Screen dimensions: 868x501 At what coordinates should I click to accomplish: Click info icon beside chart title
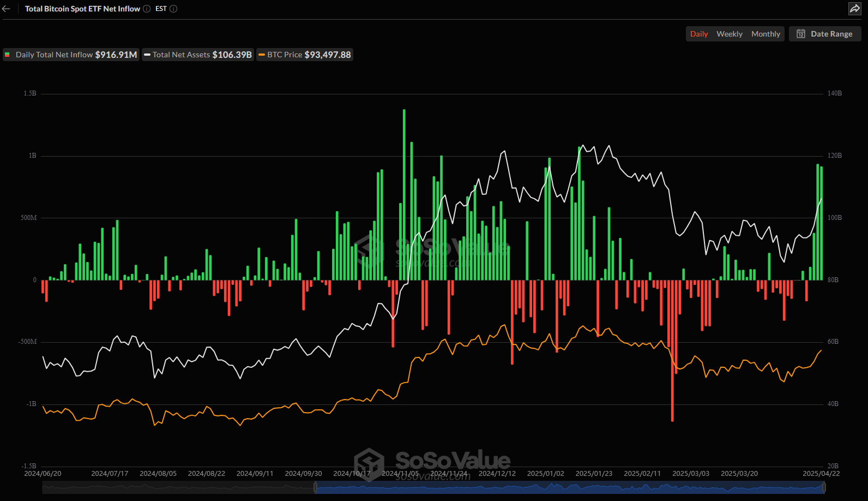147,9
